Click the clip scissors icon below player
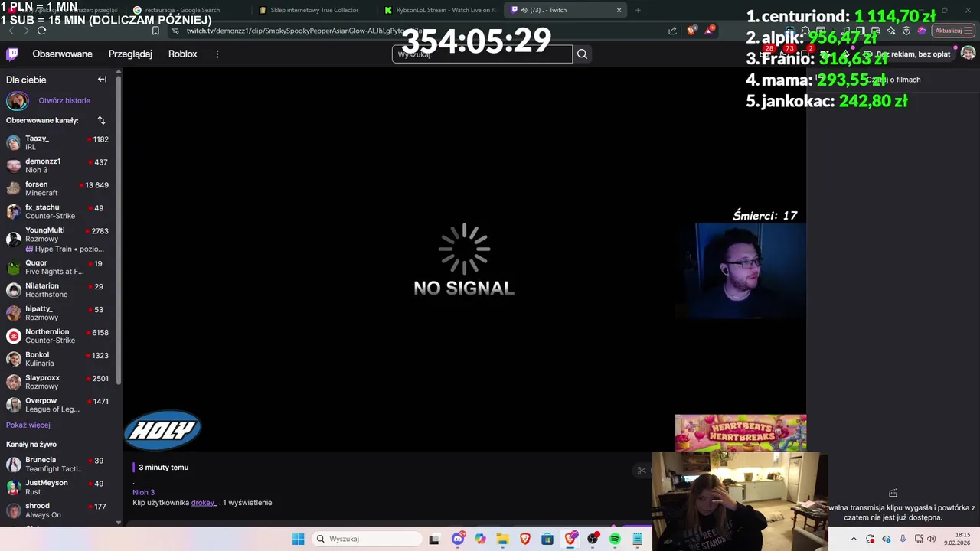This screenshot has width=980, height=551. 642,470
